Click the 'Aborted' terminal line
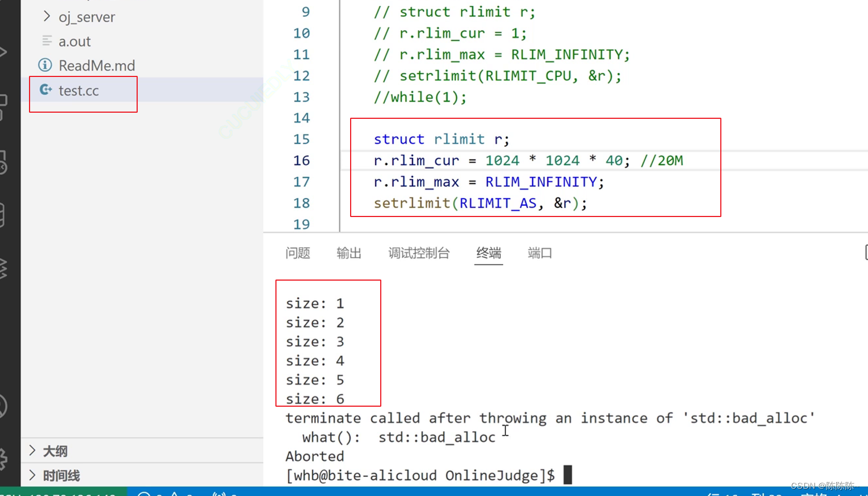 point(315,456)
